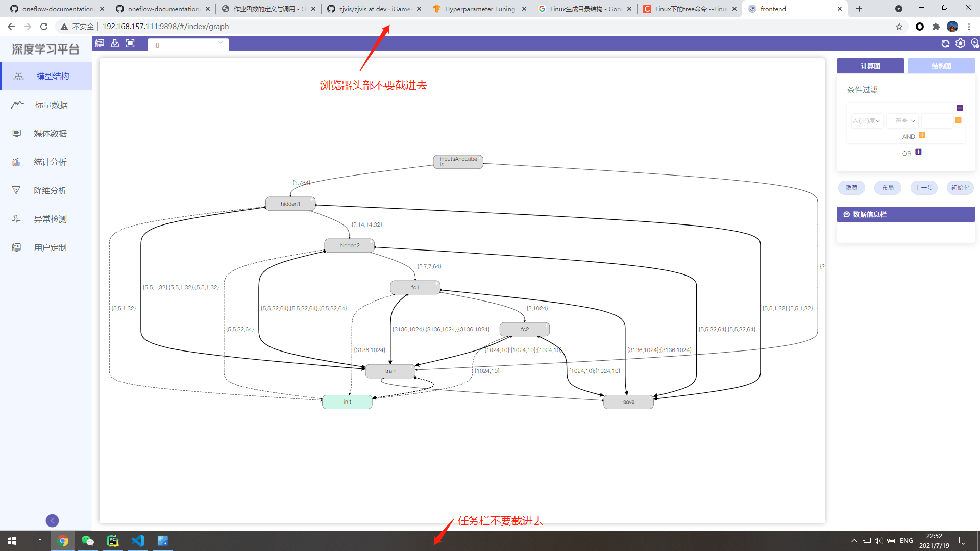Switch to 计算图 view
The height and width of the screenshot is (551, 980).
pos(870,66)
